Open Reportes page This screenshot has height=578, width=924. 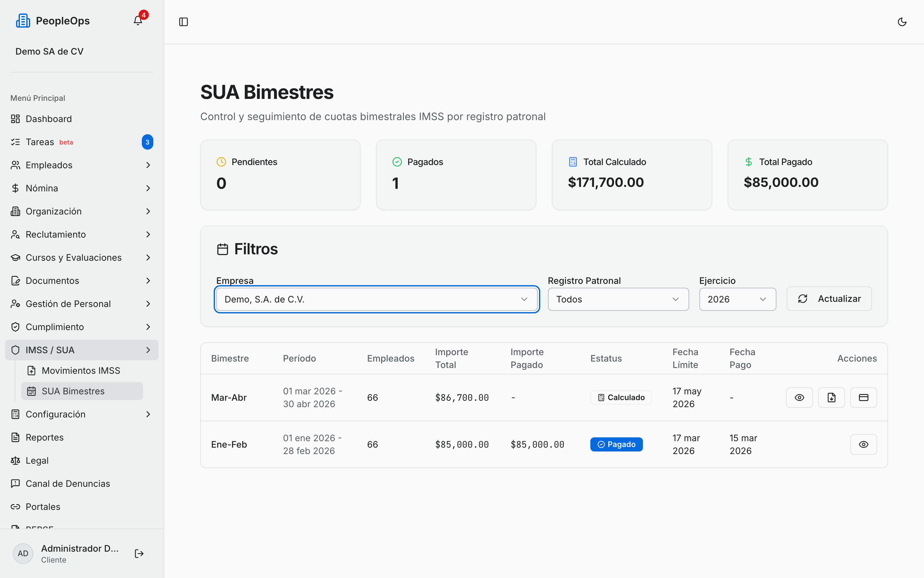tap(82, 437)
